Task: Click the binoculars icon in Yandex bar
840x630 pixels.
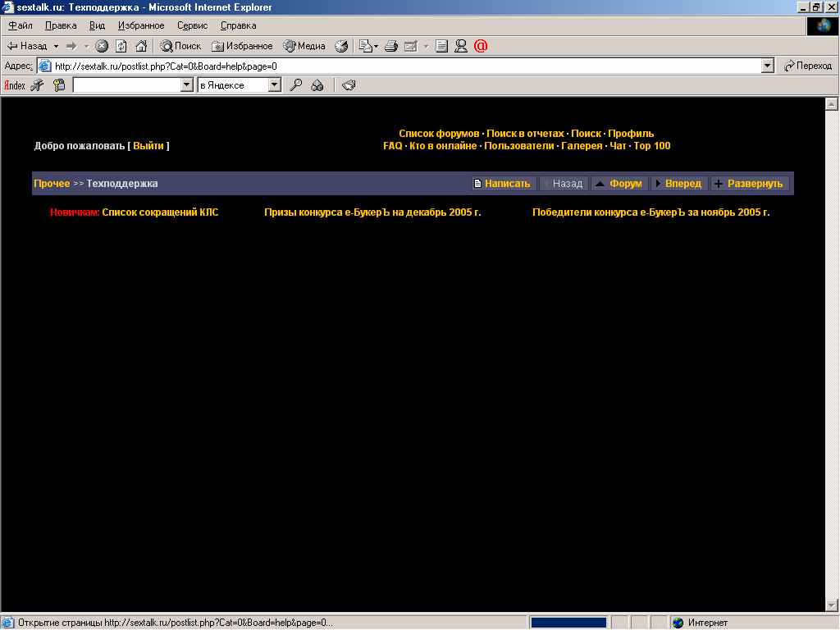Action: 317,84
